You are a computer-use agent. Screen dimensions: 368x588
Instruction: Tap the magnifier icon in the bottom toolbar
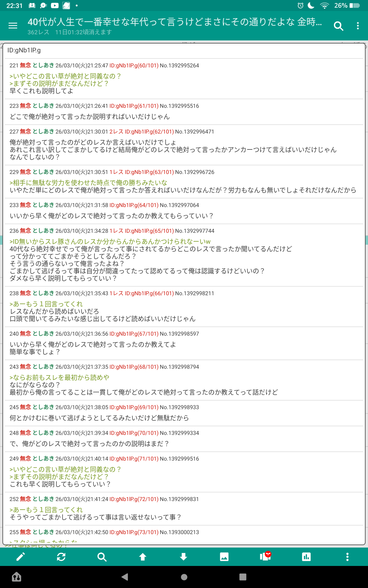pos(102,557)
